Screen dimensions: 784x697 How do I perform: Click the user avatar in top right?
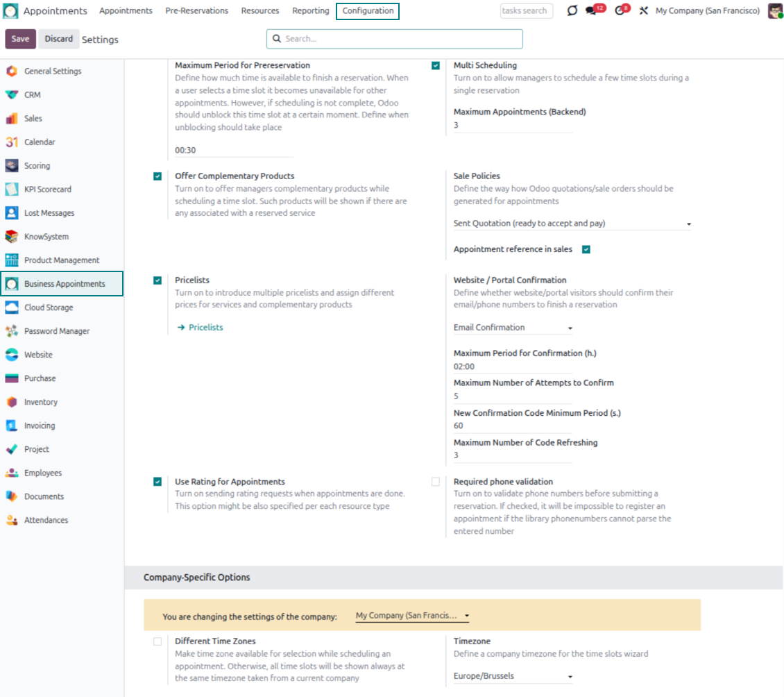tap(775, 11)
